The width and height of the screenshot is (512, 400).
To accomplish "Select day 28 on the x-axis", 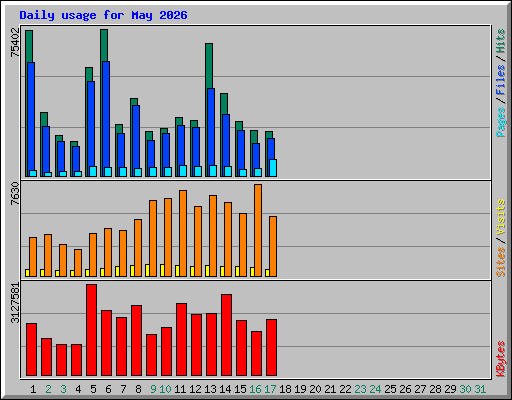I will pyautogui.click(x=435, y=389).
